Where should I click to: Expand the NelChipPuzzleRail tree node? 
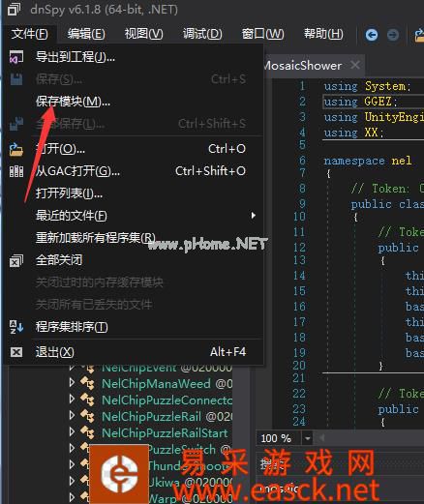click(72, 416)
